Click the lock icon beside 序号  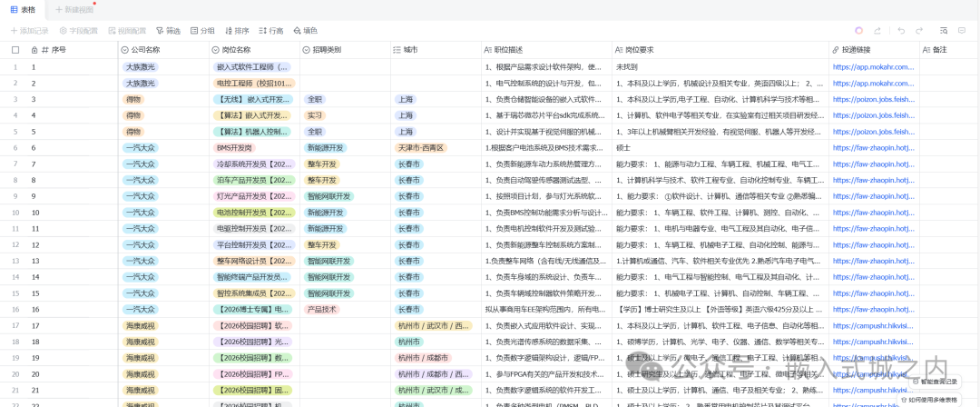coord(35,49)
